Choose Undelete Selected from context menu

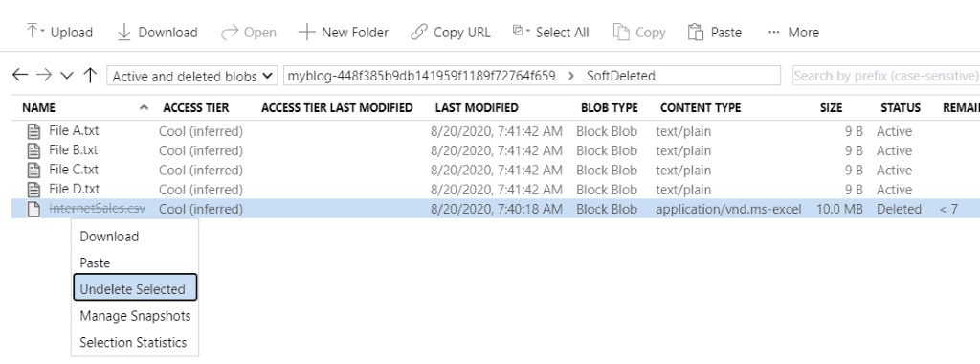pyautogui.click(x=135, y=289)
